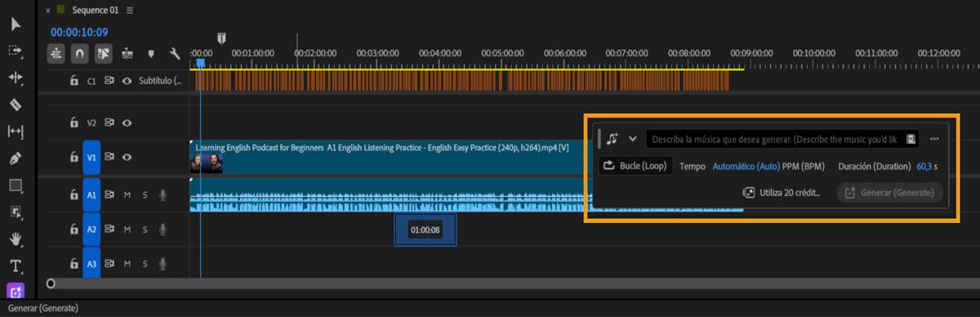Click the Add Marker shield icon
The image size is (980, 317).
tap(151, 54)
